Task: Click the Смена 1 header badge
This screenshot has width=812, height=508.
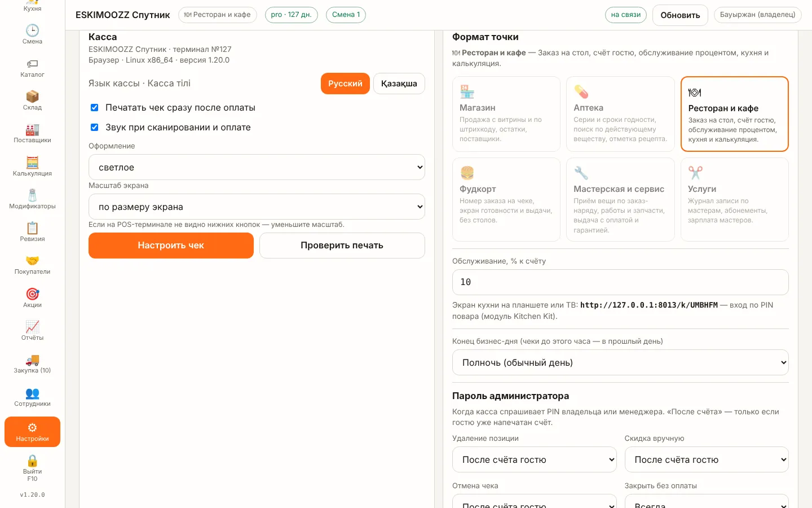Action: point(346,15)
